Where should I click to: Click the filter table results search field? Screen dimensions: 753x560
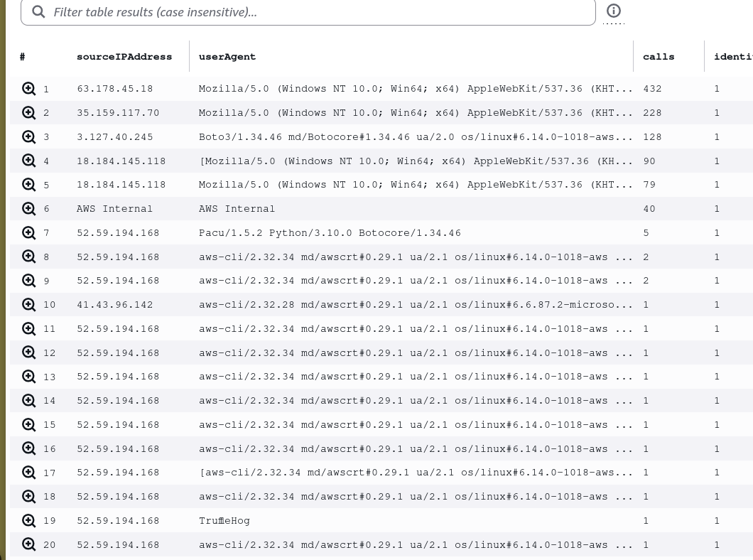coord(313,12)
